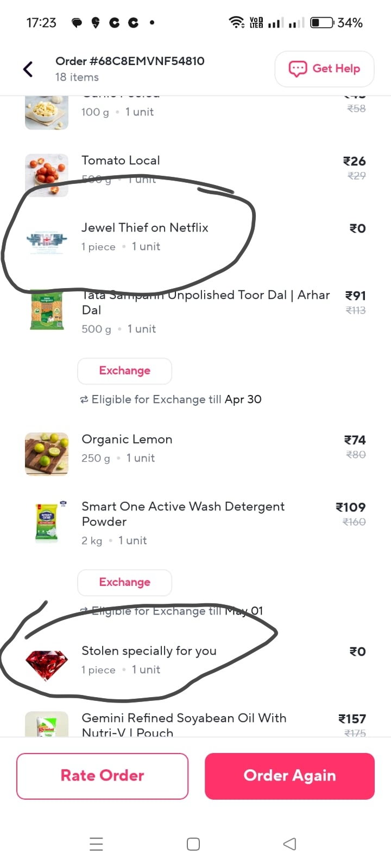Tap the Android recent apps icon
391x868 pixels.
tap(96, 844)
